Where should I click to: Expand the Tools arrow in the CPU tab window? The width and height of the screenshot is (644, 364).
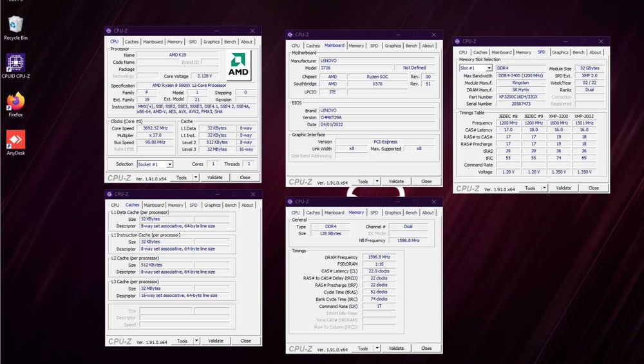pyautogui.click(x=196, y=177)
